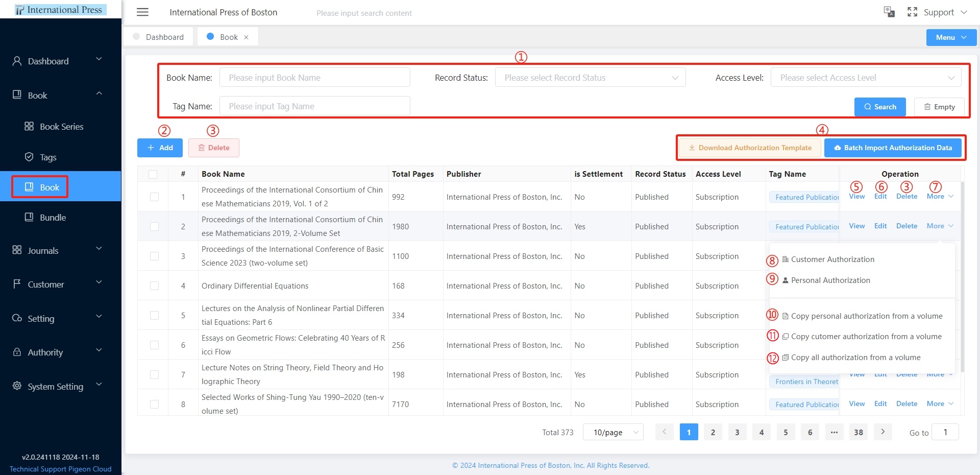980x475 pixels.
Task: Click Batch Import Authorization Data button
Action: pos(893,148)
